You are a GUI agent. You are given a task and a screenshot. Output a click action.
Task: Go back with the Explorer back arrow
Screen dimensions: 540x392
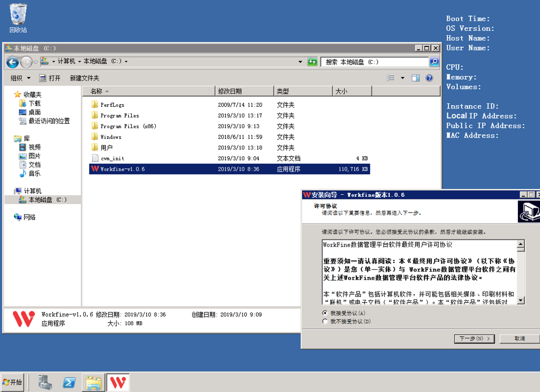tap(12, 62)
